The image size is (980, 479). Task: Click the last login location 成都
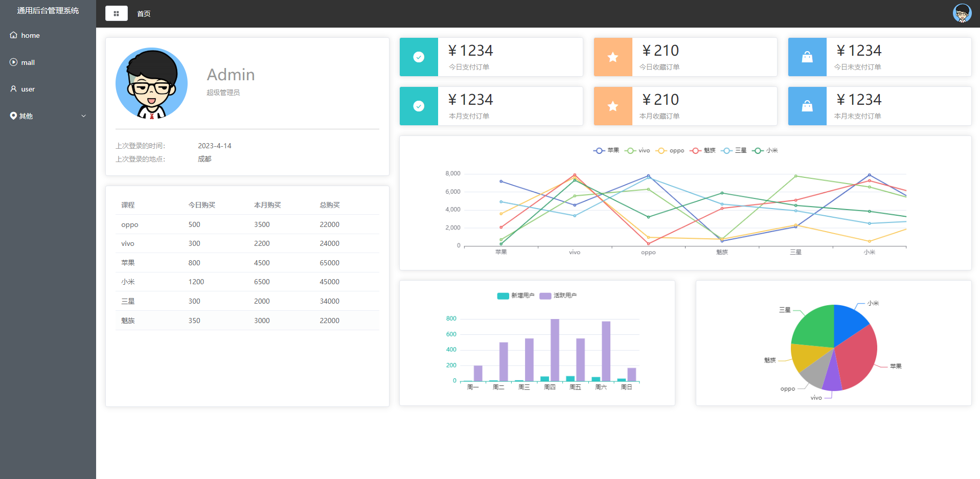[204, 159]
